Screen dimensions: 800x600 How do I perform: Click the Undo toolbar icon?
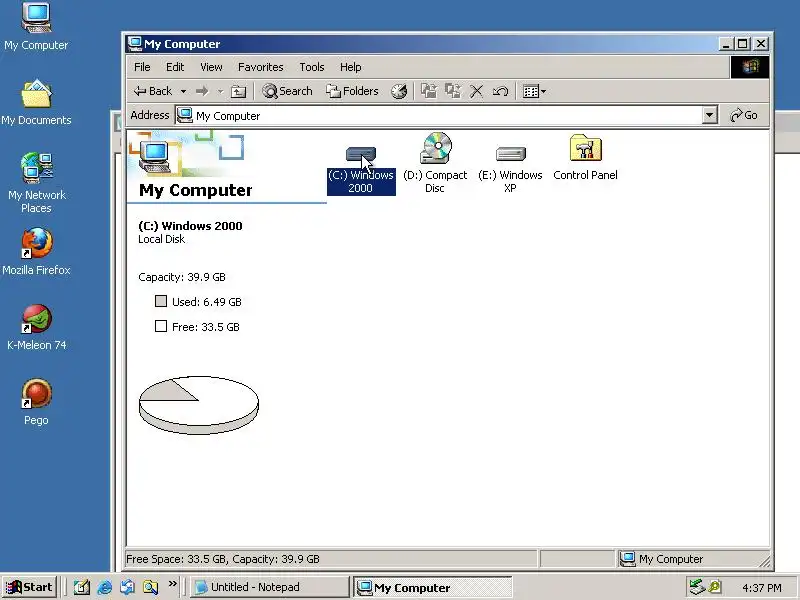click(501, 91)
